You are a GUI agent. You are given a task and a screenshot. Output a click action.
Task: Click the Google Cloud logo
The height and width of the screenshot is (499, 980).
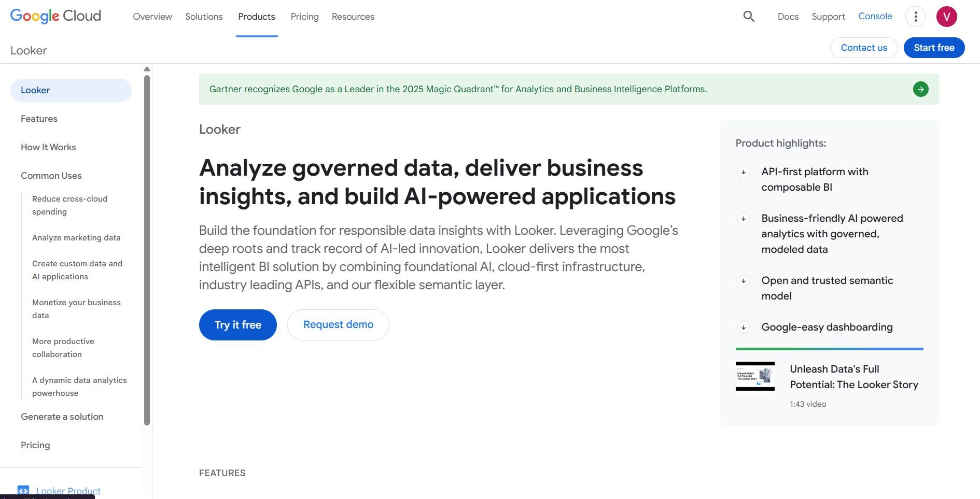pos(55,16)
